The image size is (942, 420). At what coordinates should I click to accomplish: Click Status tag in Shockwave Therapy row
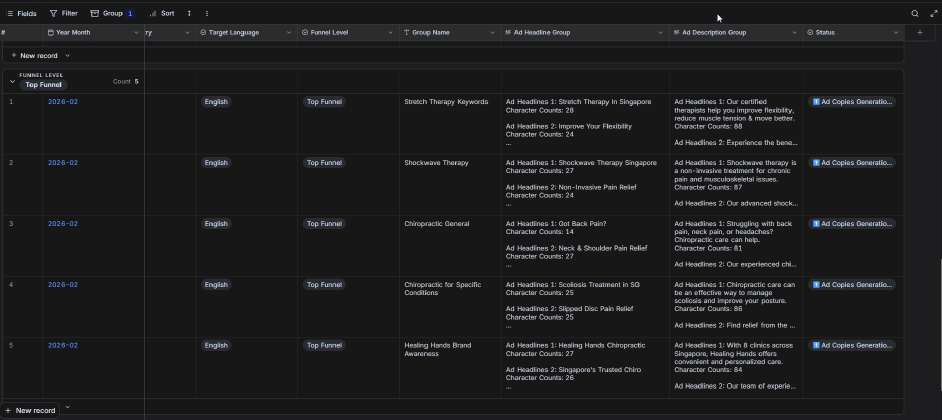(852, 163)
